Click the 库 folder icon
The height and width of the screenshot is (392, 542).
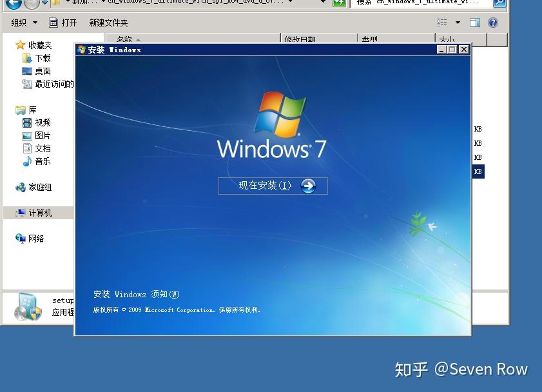(x=21, y=110)
